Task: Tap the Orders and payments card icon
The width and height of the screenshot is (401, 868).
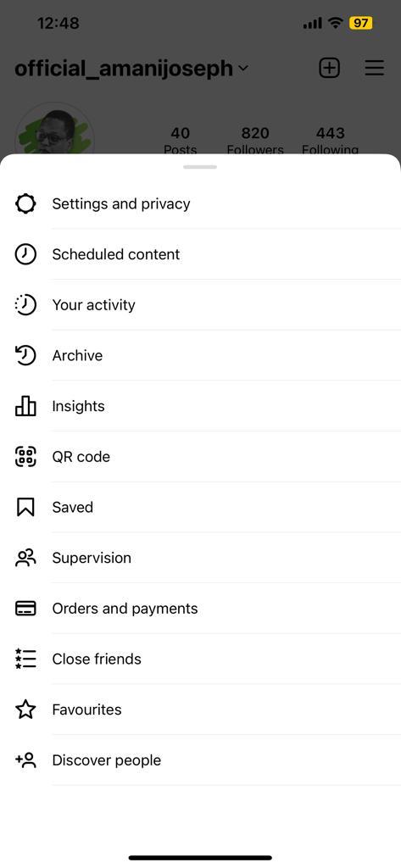Action: tap(25, 609)
